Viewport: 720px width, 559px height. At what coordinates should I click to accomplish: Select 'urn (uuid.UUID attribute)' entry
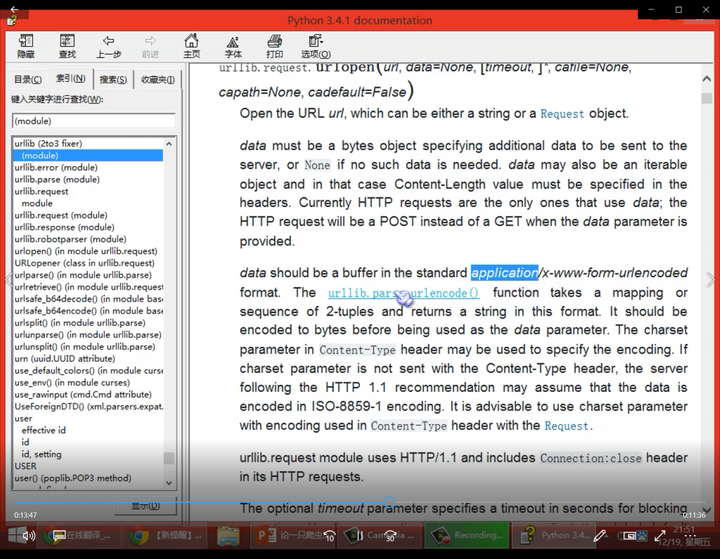pos(65,358)
